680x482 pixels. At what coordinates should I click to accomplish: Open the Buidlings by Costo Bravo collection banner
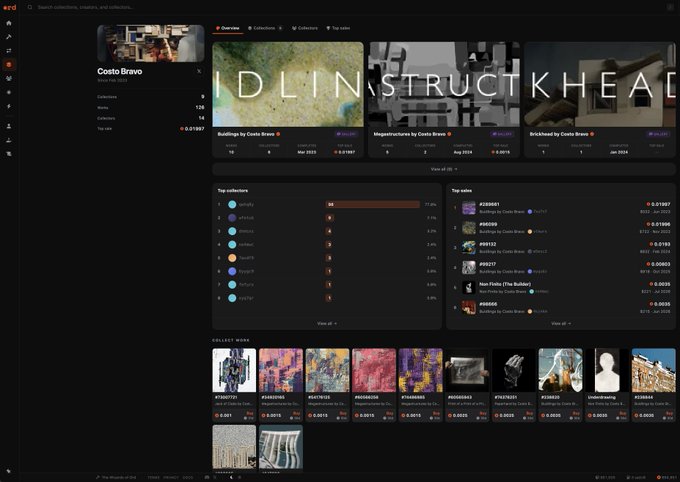(x=288, y=84)
